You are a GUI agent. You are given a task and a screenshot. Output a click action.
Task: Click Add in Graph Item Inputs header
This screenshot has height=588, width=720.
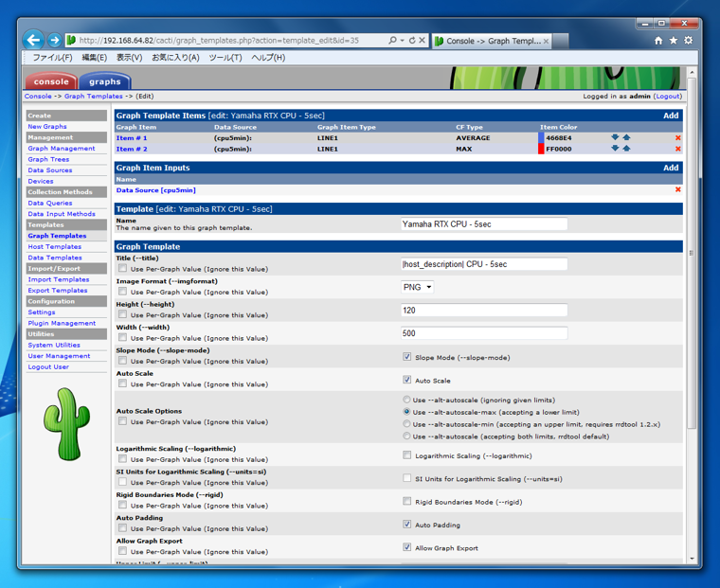pos(671,168)
